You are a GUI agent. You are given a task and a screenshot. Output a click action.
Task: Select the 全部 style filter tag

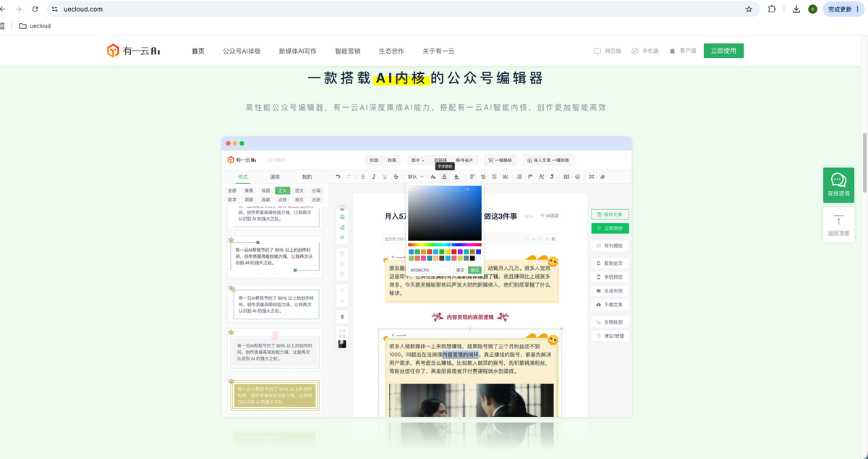[231, 190]
